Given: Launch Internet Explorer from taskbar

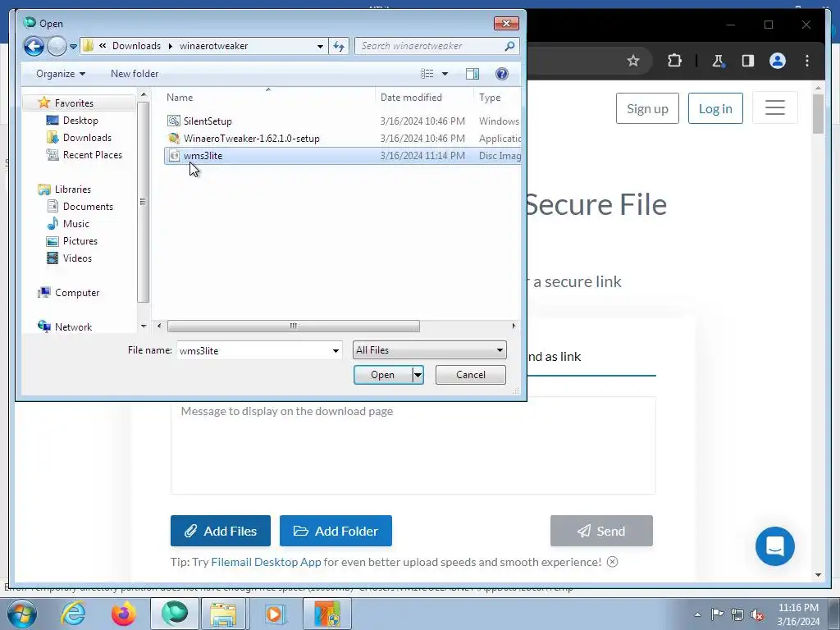Looking at the screenshot, I should tap(73, 614).
